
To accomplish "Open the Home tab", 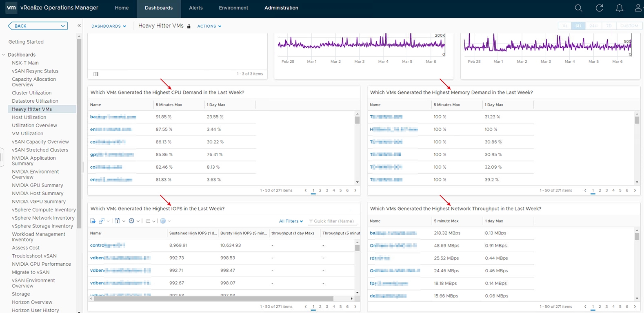I will 122,8.
